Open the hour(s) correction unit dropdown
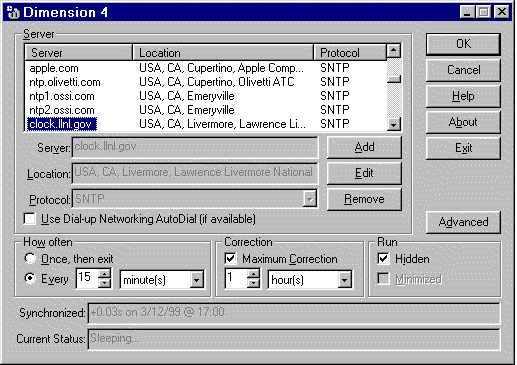 (344, 280)
